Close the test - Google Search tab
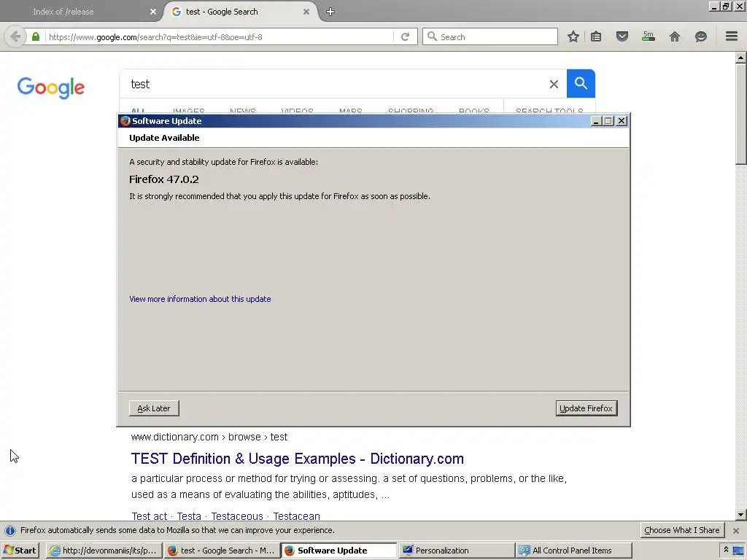 306,12
